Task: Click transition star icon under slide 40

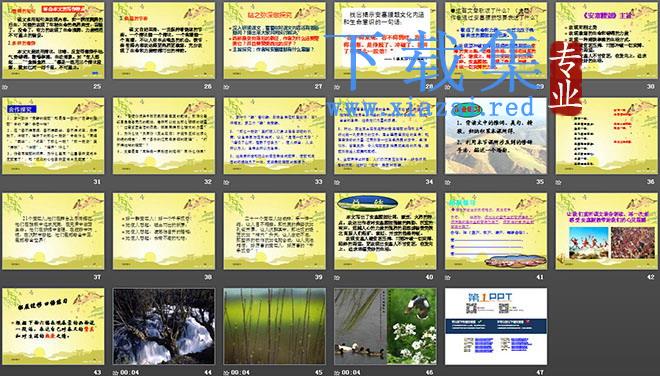Action: point(337,277)
